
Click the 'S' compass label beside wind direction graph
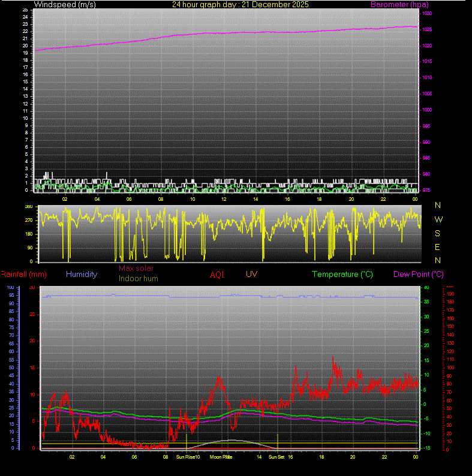pos(437,233)
